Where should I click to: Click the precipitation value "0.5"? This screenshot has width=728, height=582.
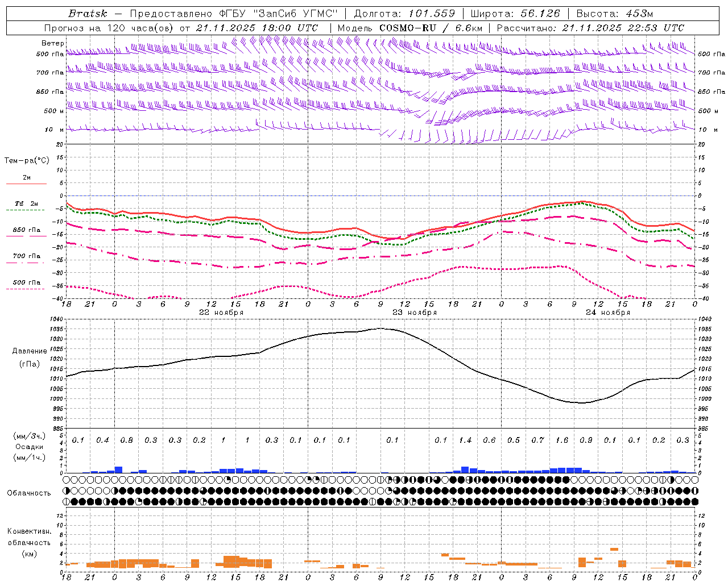tap(514, 440)
